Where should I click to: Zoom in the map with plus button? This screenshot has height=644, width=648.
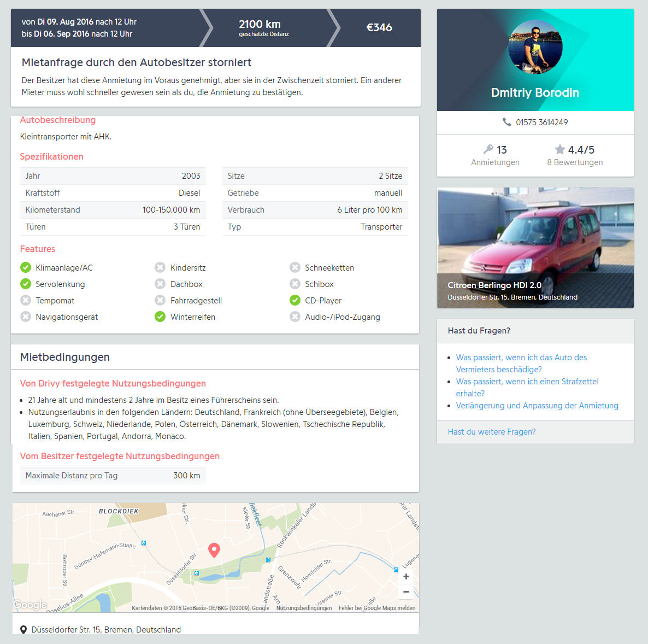tap(407, 577)
